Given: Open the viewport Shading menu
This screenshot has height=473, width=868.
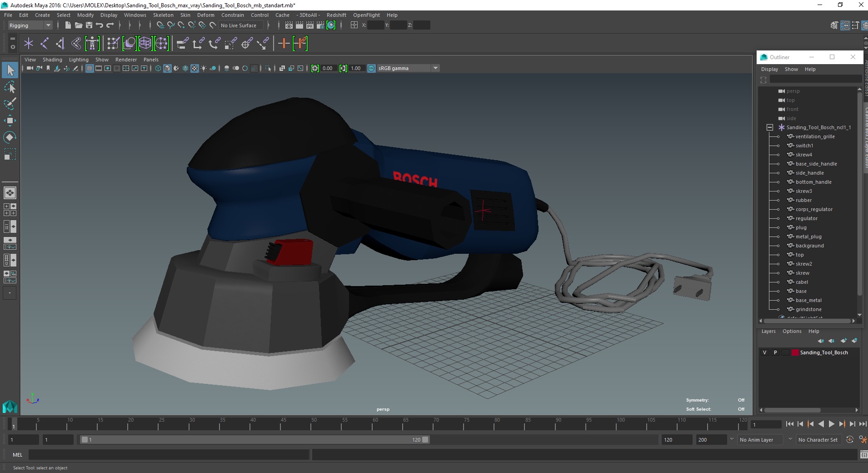Looking at the screenshot, I should (x=52, y=60).
